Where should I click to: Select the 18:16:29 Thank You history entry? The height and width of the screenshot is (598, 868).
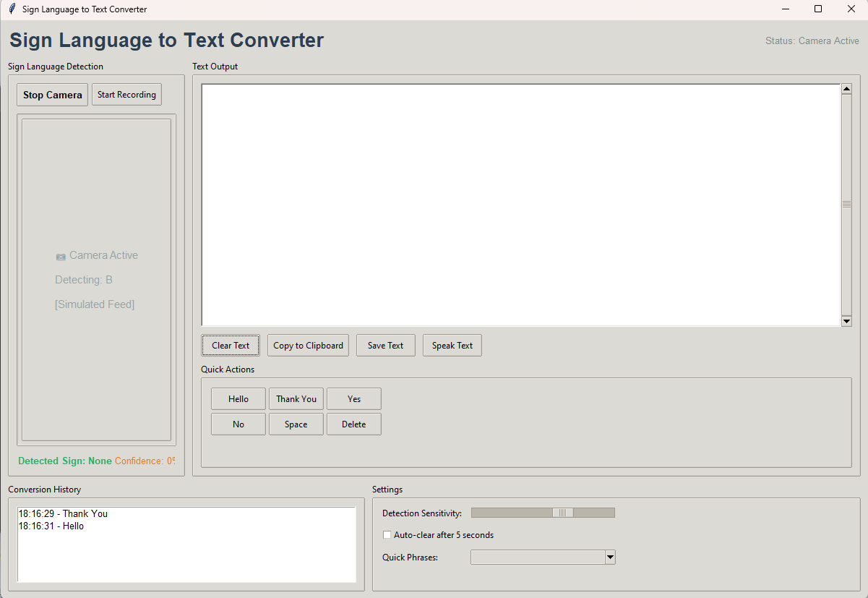pyautogui.click(x=63, y=513)
